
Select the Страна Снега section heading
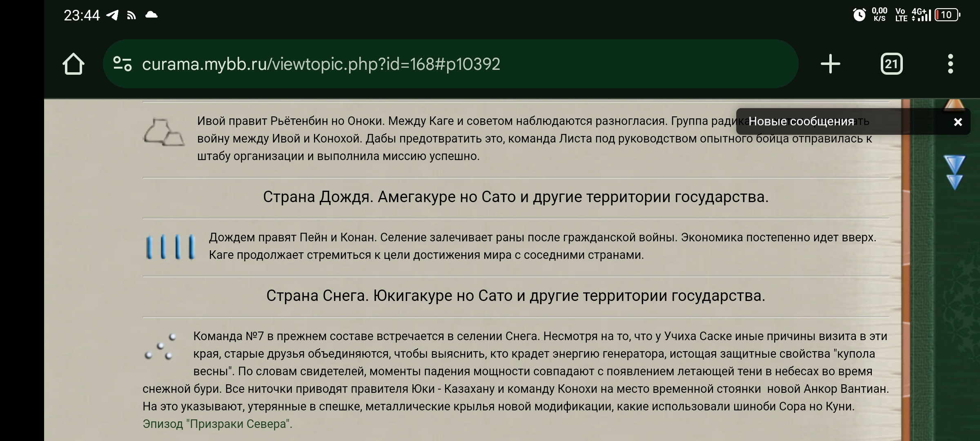tap(515, 296)
